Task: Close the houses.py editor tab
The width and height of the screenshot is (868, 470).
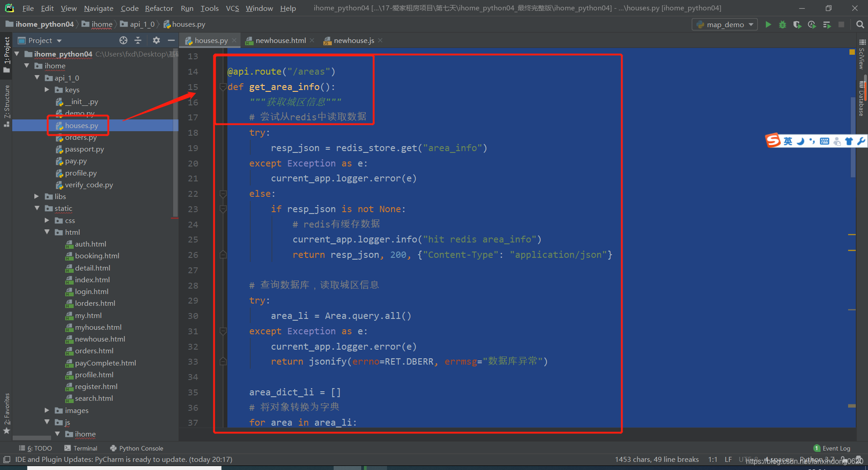Action: point(234,40)
